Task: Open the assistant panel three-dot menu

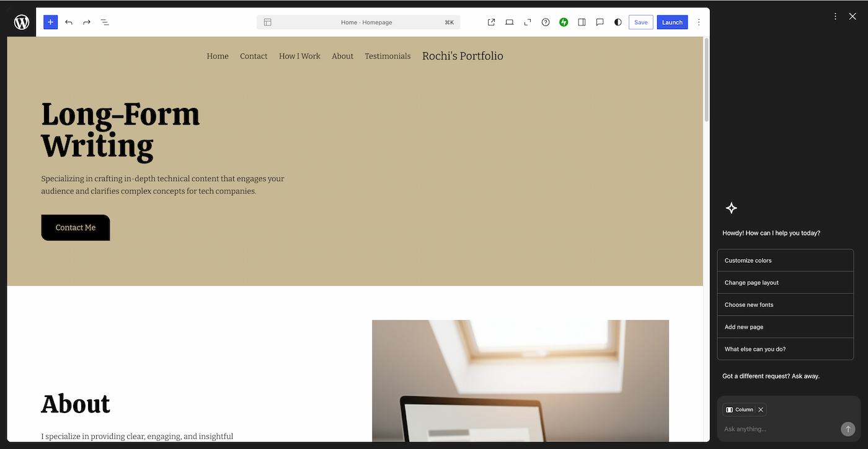Action: [835, 17]
